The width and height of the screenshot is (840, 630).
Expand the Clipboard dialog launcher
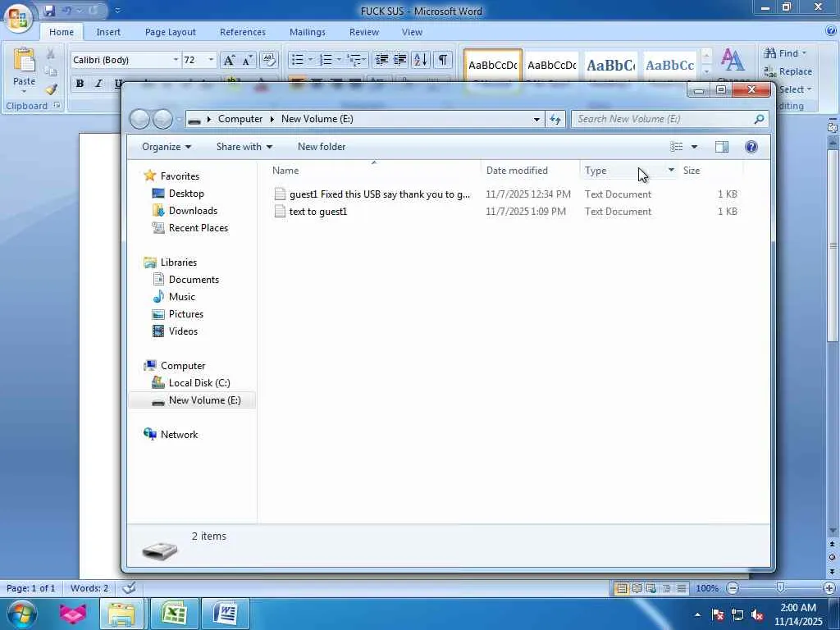point(57,106)
